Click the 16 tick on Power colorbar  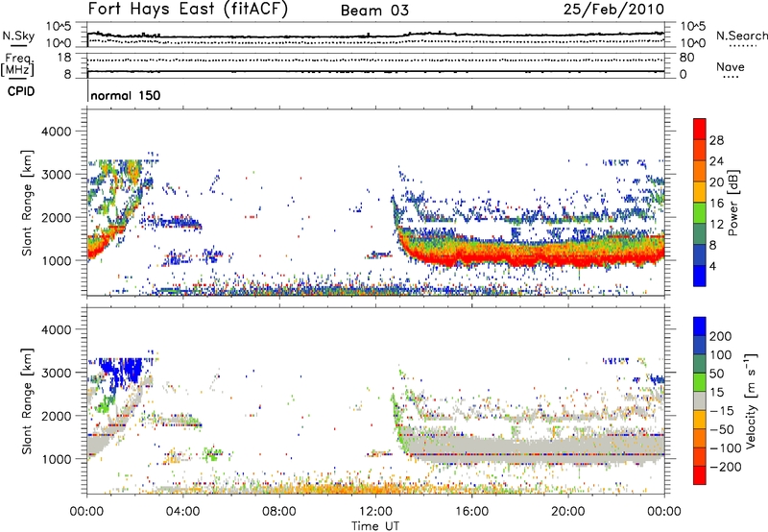coord(716,204)
